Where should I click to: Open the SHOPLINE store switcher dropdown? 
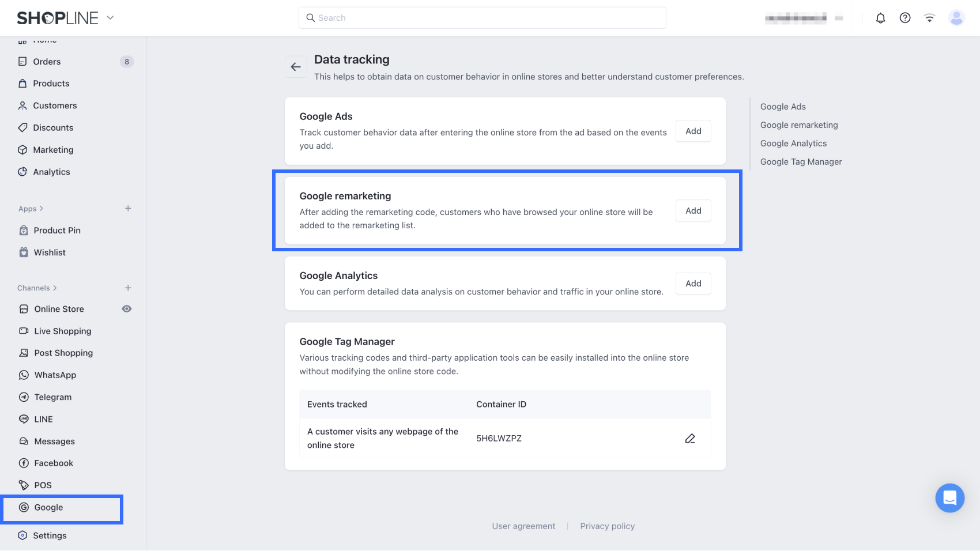coord(110,18)
